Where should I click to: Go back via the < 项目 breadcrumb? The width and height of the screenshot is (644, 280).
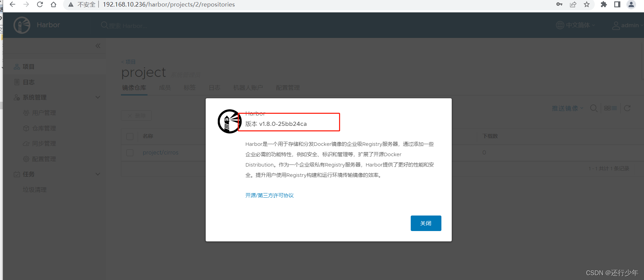pyautogui.click(x=128, y=62)
